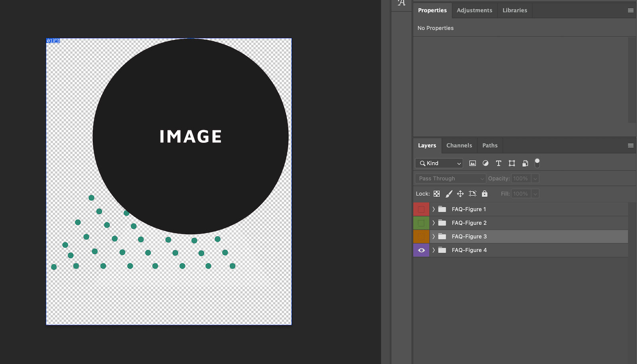
Task: Filter layers by type layer icon
Action: pyautogui.click(x=498, y=163)
